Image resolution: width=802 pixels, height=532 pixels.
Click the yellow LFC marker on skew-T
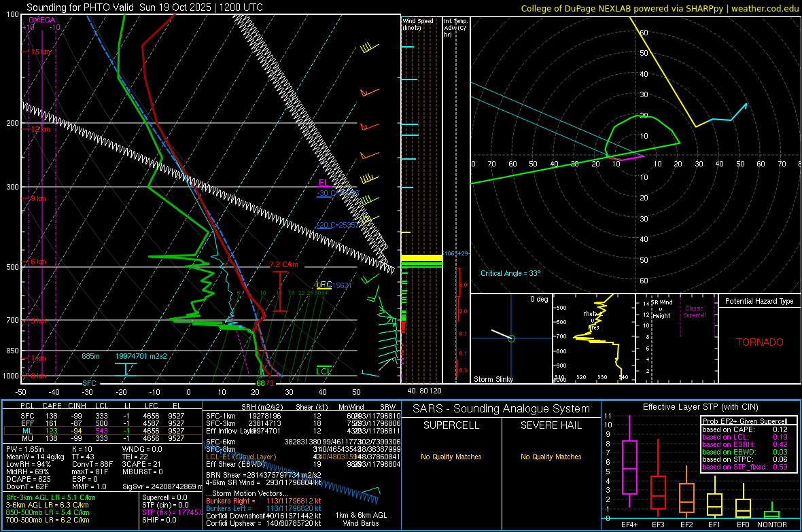pos(324,285)
